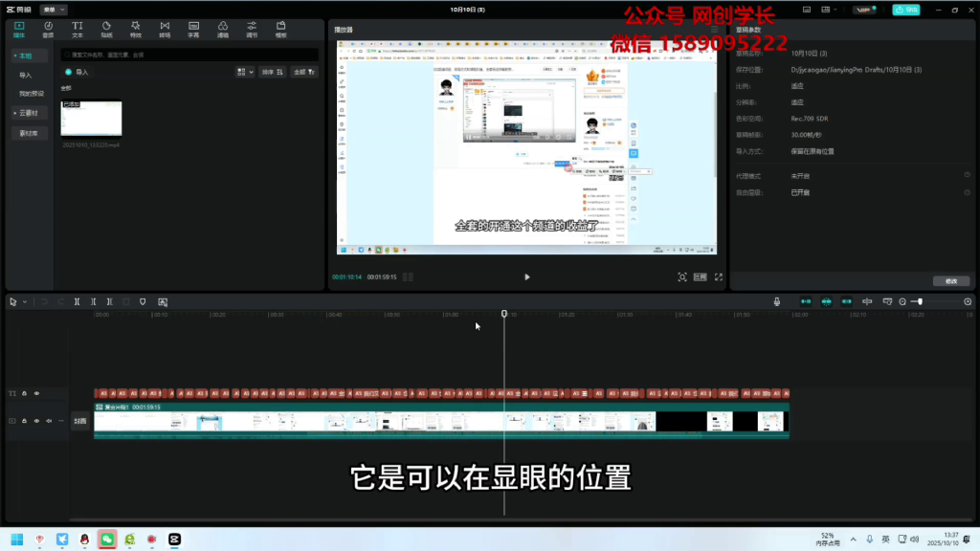This screenshot has height=551, width=980.
Task: Open the 全部 filter dropdown
Action: click(302, 72)
